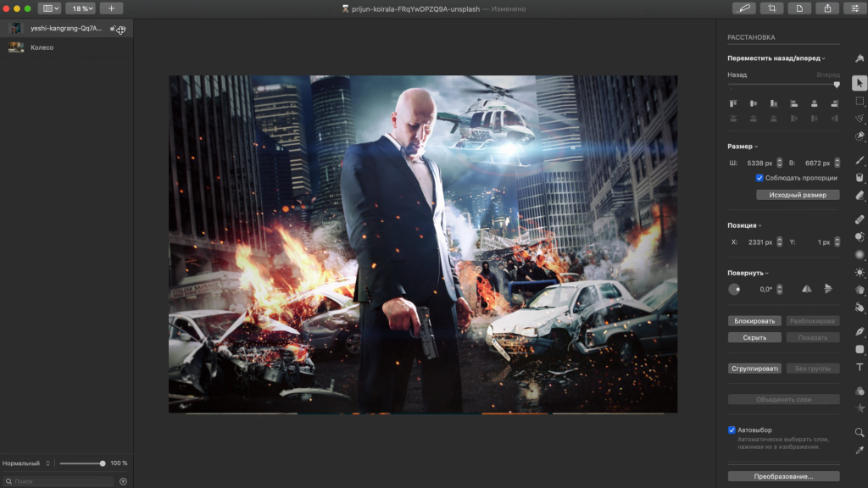Select the Paint brush tool
This screenshot has width=868, height=488.
coord(860,160)
